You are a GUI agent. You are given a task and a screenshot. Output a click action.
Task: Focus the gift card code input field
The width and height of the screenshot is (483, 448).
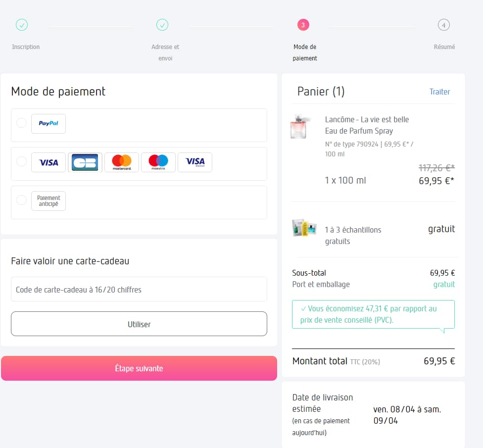(x=139, y=290)
